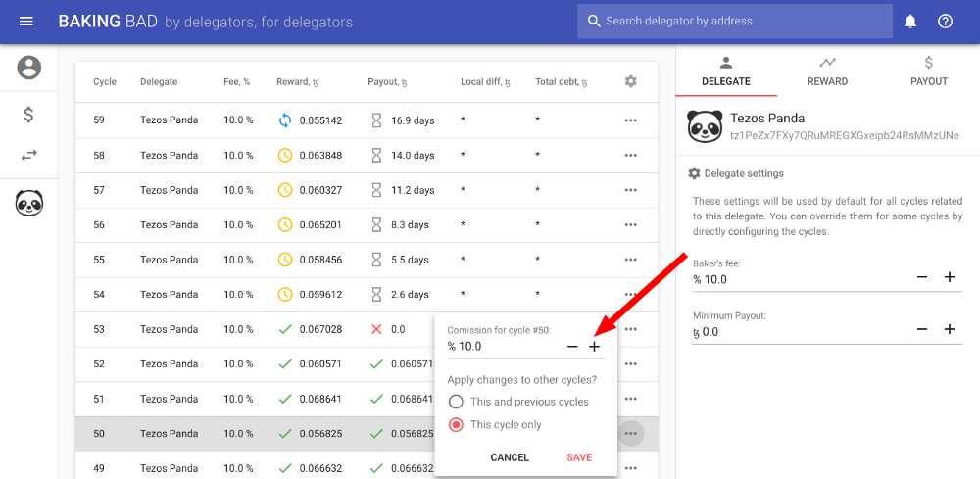
Task: Click payout value 2.6 days
Action: tap(410, 294)
